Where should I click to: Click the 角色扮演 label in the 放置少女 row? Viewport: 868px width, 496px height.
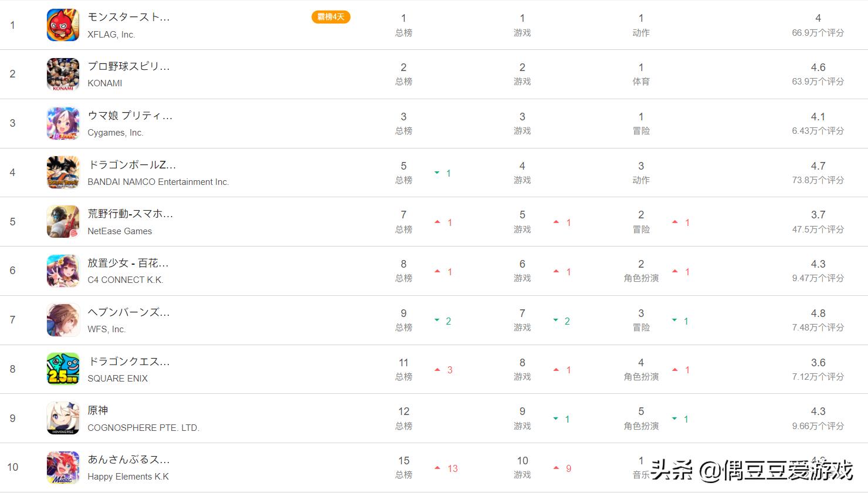point(641,278)
